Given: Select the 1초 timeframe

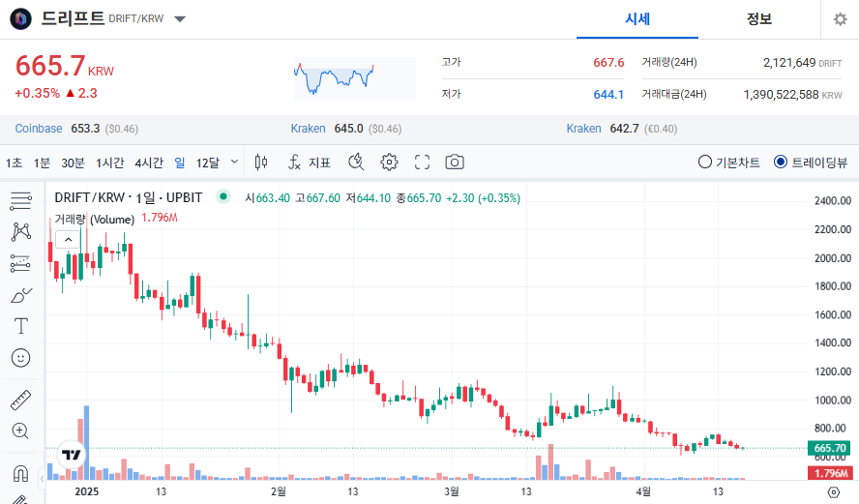Looking at the screenshot, I should (x=14, y=163).
